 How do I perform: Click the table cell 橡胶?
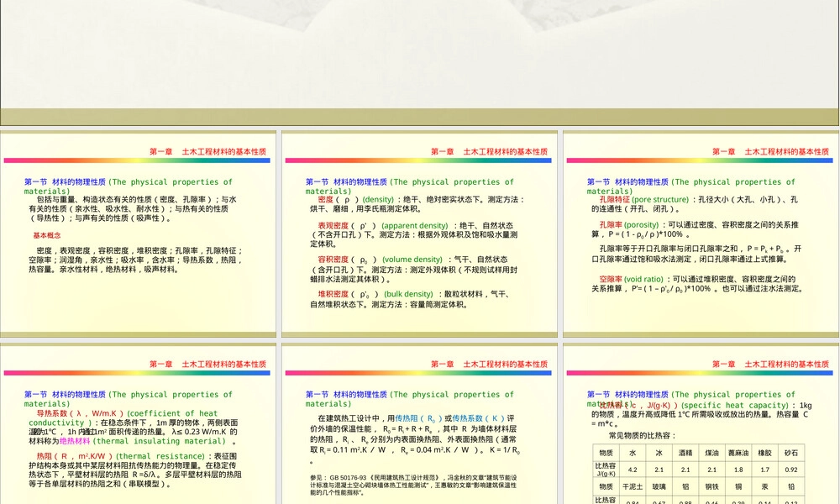pyautogui.click(x=765, y=453)
